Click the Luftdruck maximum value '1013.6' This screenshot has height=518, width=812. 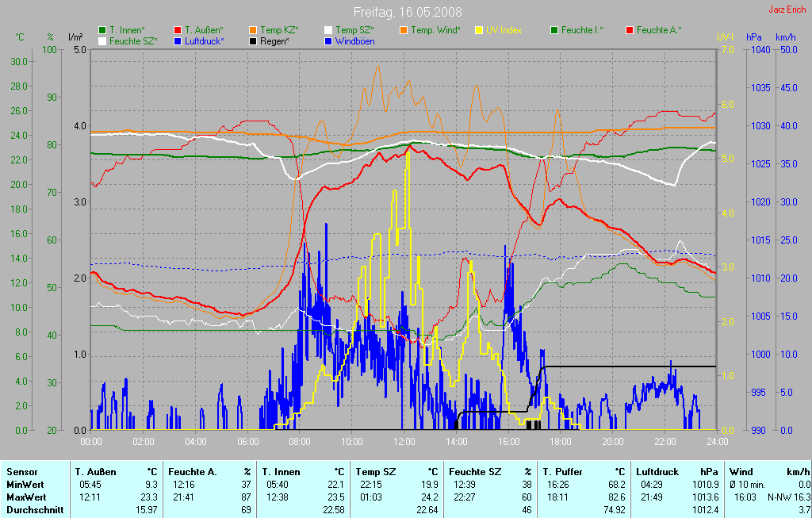705,497
